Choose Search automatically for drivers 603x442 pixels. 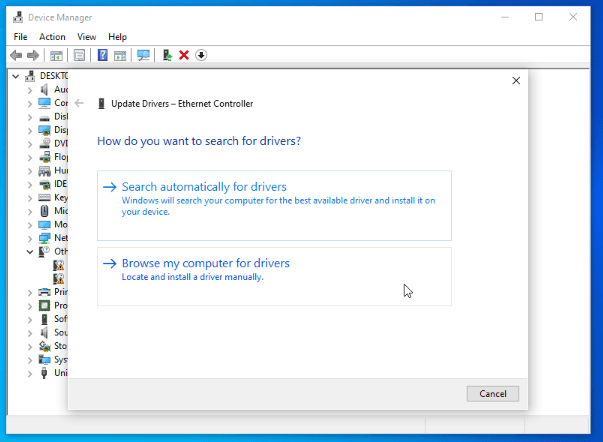point(204,187)
